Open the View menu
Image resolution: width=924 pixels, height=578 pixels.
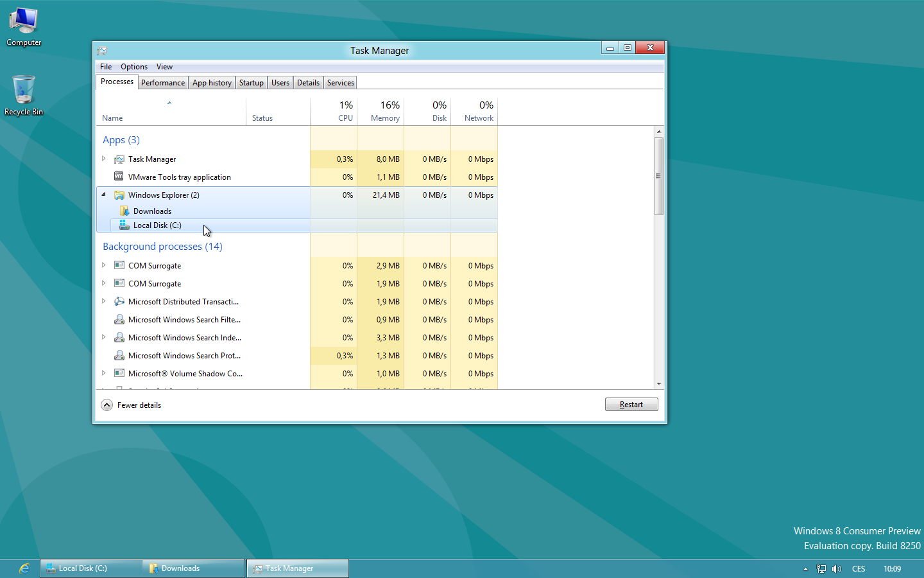[x=164, y=67]
